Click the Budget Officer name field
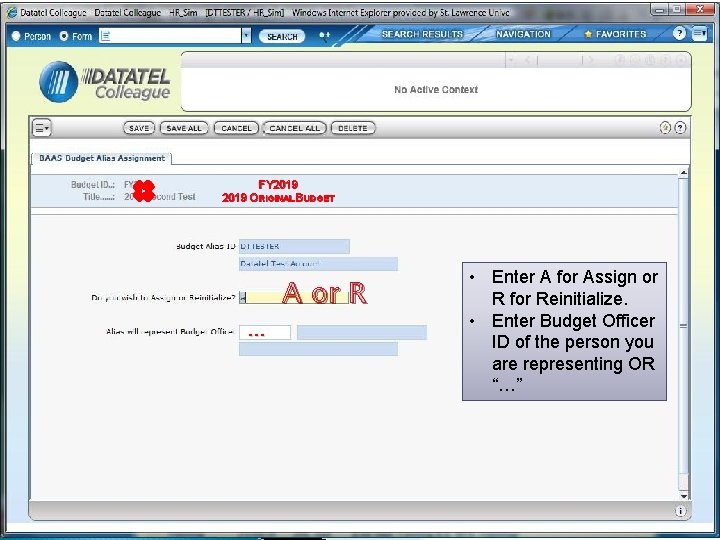The image size is (720, 540). tap(362, 332)
